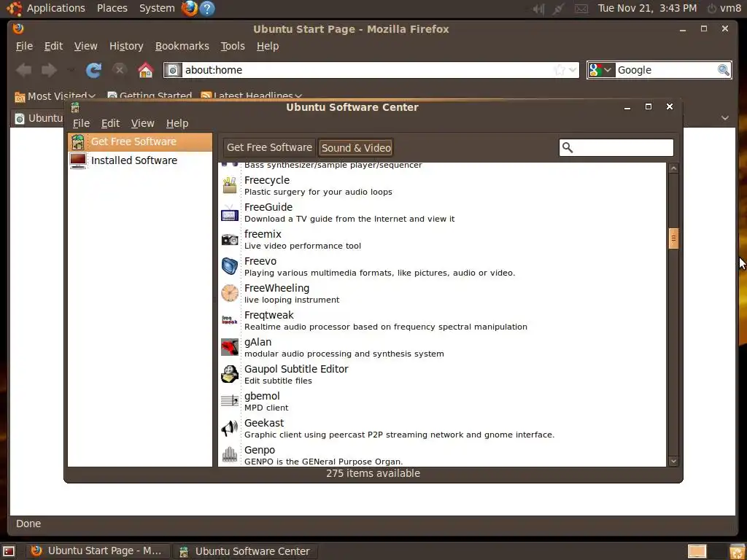The image size is (747, 560).
Task: Click the gbemol music notes icon
Action: (x=230, y=402)
